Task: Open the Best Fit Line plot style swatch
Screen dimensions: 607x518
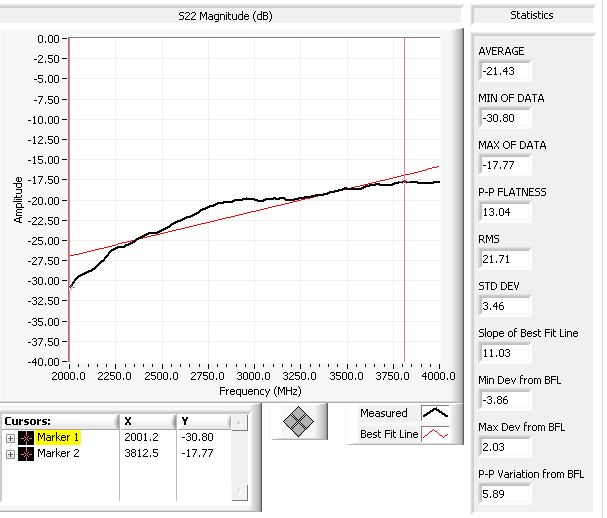Action: point(435,434)
